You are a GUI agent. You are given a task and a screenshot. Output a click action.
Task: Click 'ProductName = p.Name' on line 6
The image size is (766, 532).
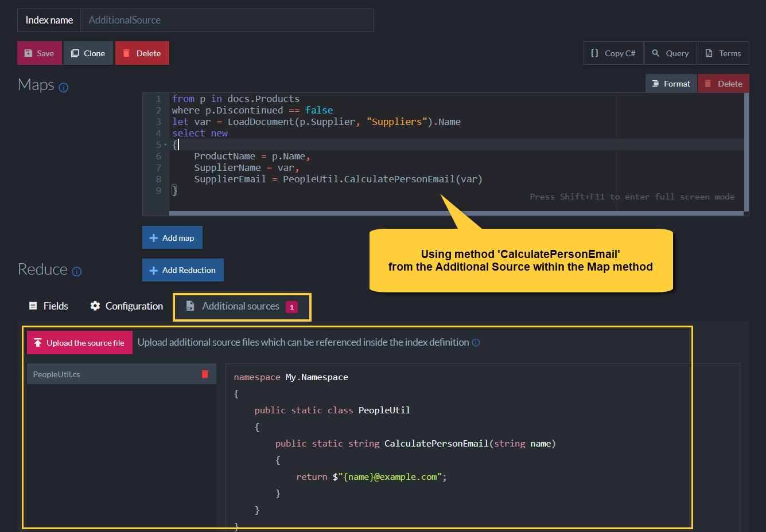[252, 156]
